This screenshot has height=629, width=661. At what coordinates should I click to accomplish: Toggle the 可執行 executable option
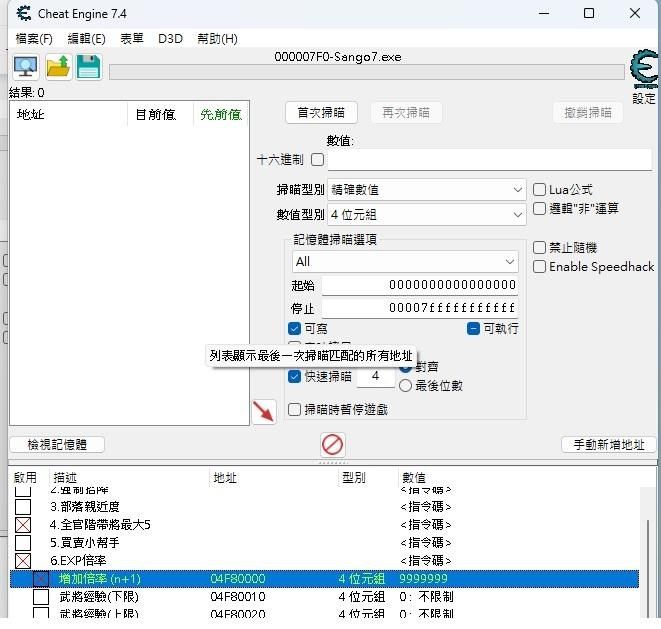click(473, 328)
